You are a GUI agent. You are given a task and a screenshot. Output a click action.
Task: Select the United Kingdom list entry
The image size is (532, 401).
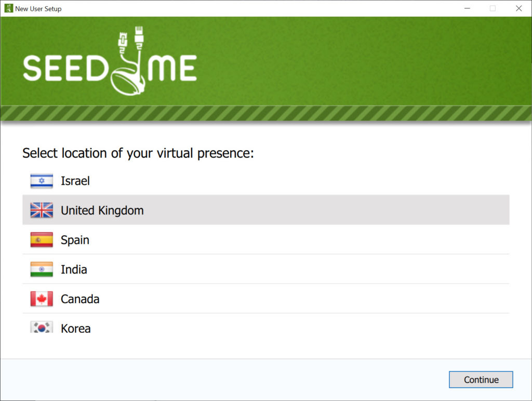[x=266, y=210]
